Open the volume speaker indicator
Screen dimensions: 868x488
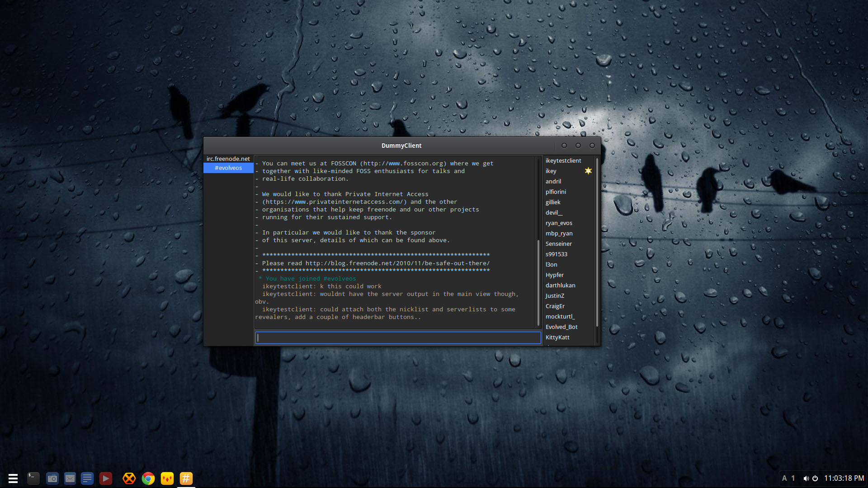coord(806,478)
